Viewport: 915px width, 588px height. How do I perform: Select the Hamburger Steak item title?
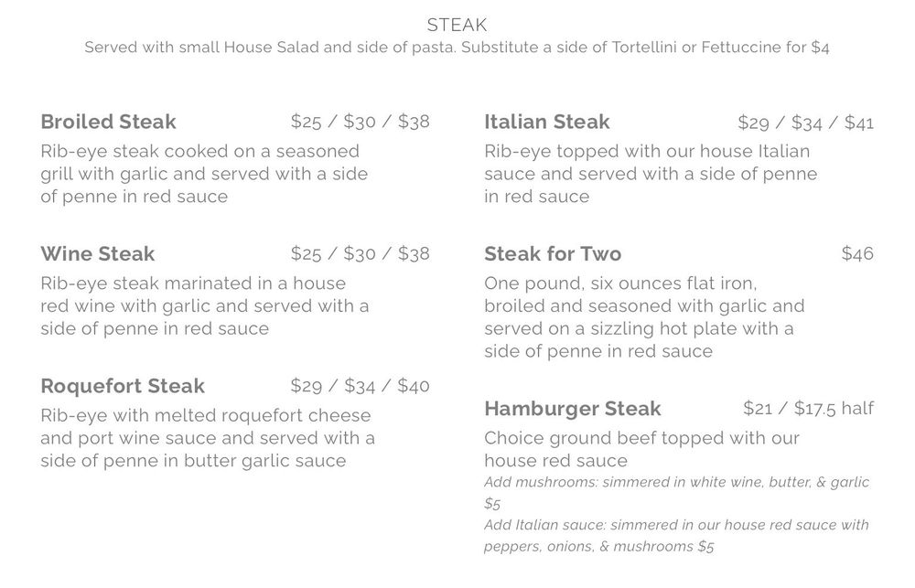572,409
